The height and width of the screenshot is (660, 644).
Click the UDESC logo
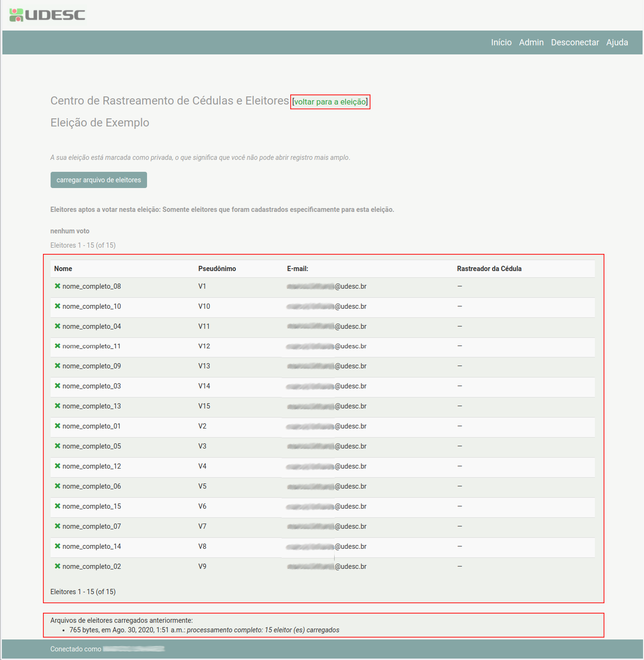tap(47, 15)
